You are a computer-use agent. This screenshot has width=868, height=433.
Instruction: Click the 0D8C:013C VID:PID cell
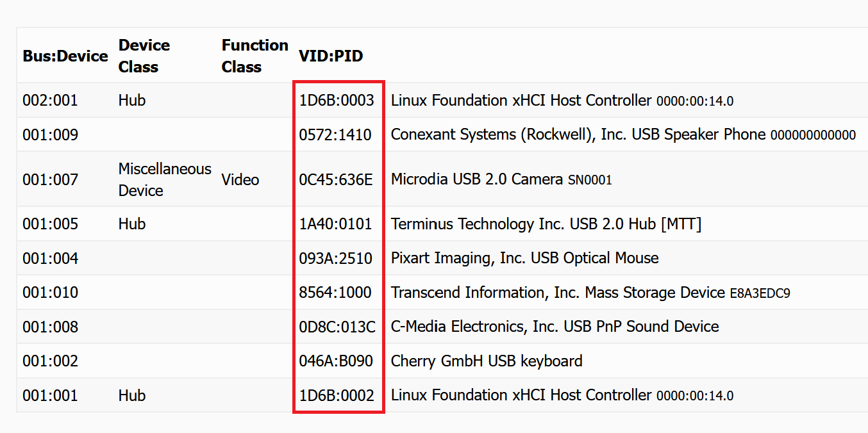point(337,327)
